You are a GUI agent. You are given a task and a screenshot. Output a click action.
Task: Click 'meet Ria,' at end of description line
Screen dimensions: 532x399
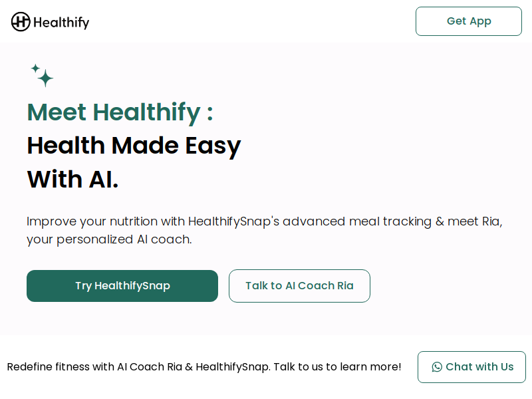(x=475, y=221)
